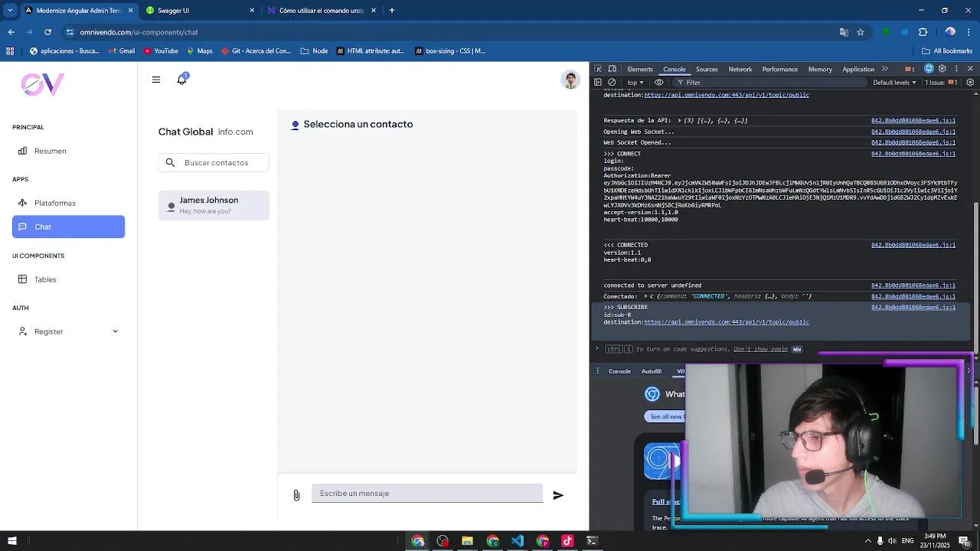Open the SUBSCRIBE destination URL link
The width and height of the screenshot is (980, 551).
pos(727,322)
